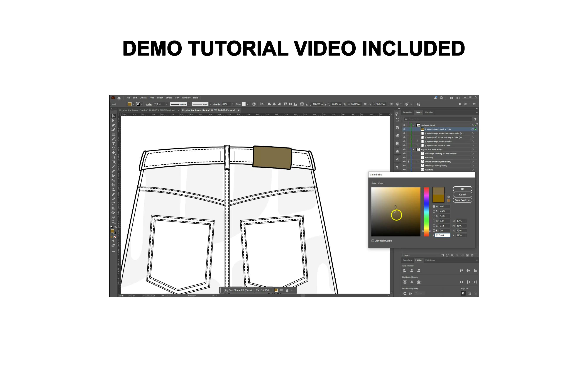The image size is (588, 392).
Task: Click the Create New Layer icon
Action: 468,255
